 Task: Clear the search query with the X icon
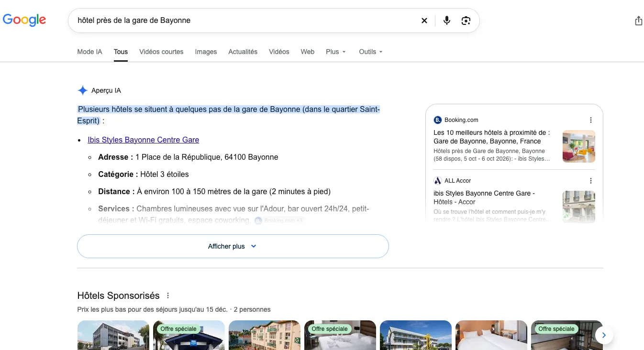tap(424, 21)
